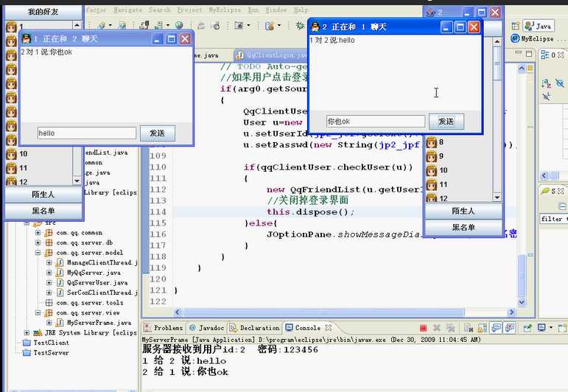
Task: Click the globe web browser toolbar icon
Action: pyautogui.click(x=179, y=25)
